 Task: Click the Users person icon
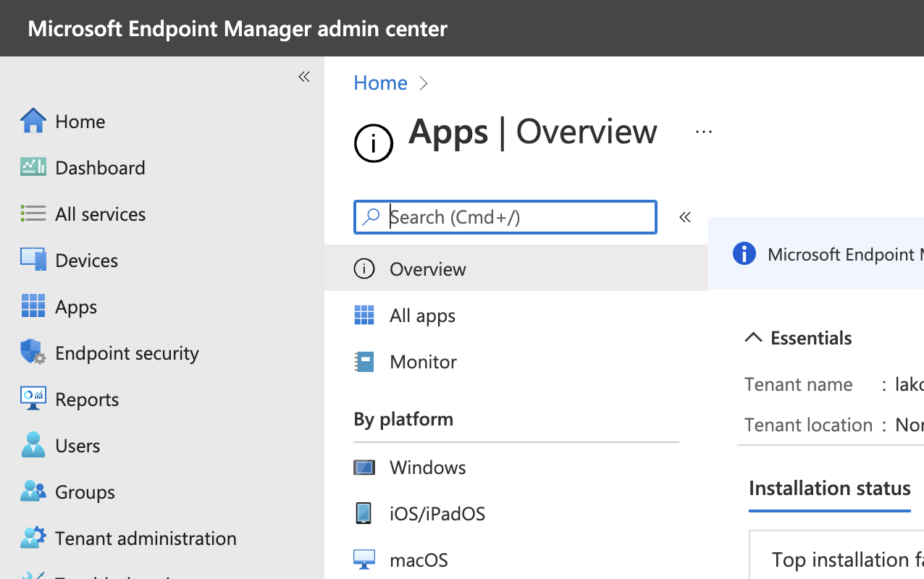coord(33,445)
